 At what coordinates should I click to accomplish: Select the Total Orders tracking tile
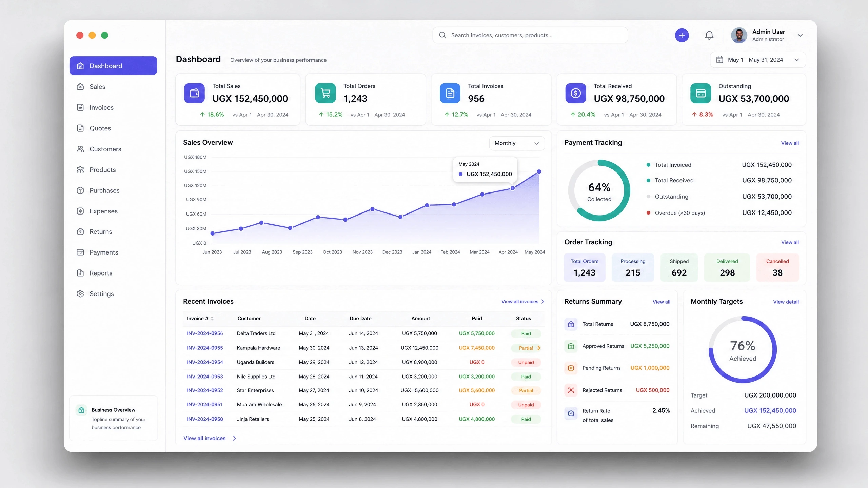[584, 267]
